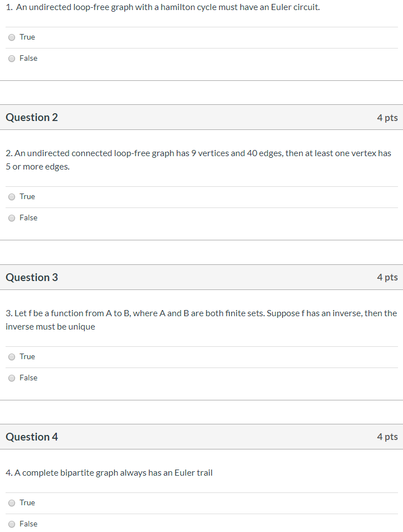The image size is (403, 532).
Task: Click the Question 2 heading
Action: (32, 118)
